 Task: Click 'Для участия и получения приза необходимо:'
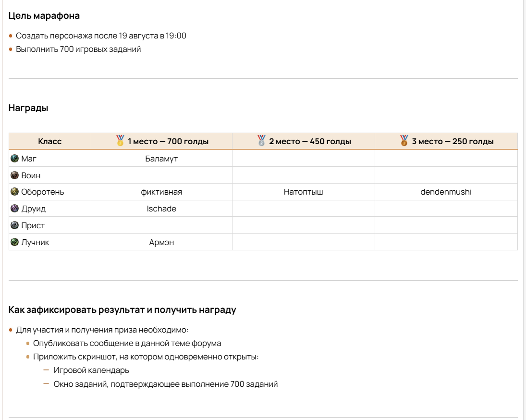click(102, 330)
